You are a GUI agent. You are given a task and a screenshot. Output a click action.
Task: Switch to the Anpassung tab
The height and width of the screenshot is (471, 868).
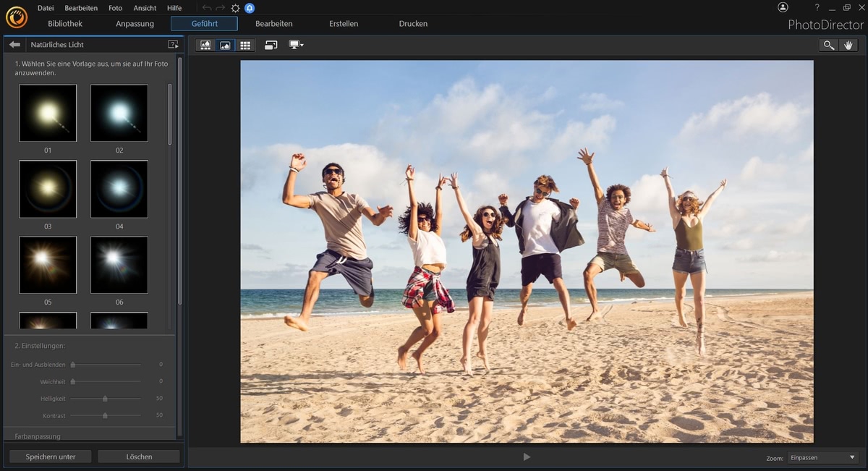135,24
